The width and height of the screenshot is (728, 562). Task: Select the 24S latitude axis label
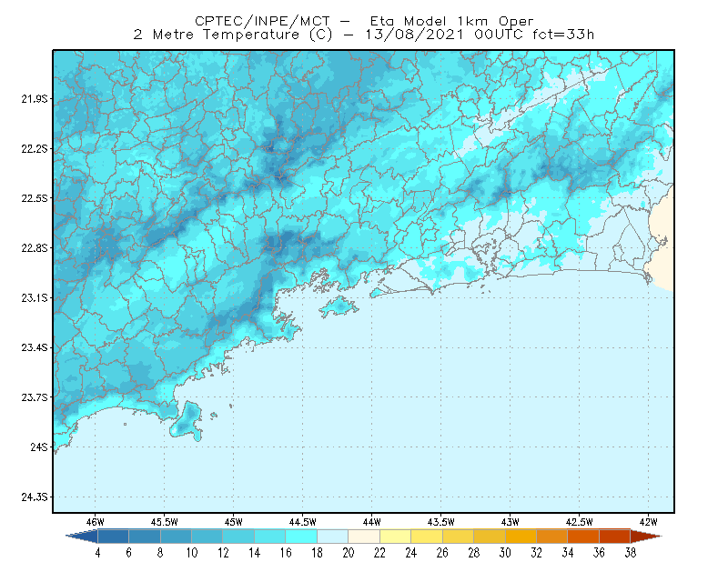39,447
